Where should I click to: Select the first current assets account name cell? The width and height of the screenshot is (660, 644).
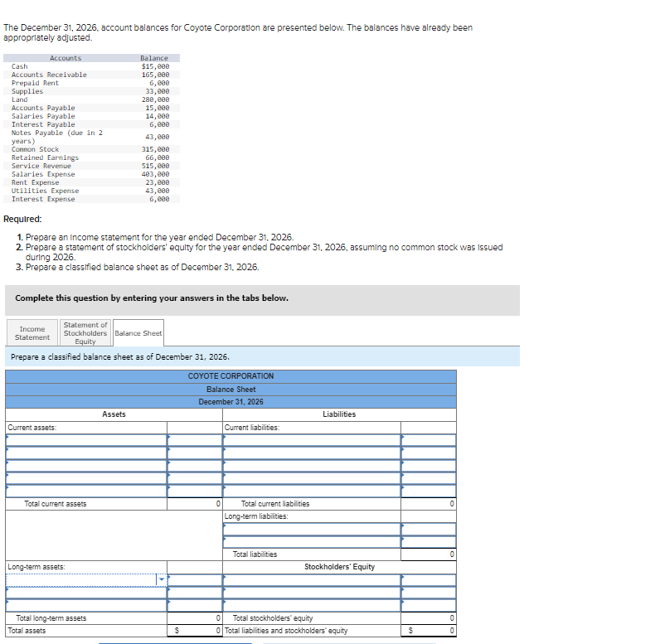(86, 440)
